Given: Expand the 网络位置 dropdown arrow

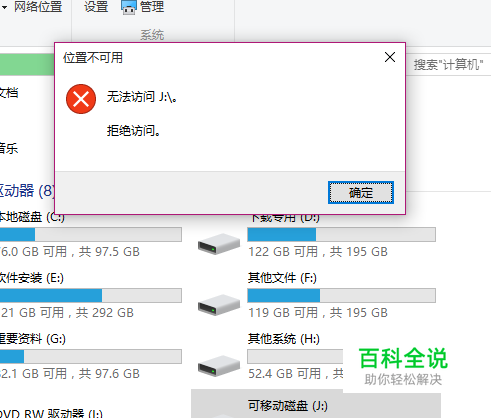Looking at the screenshot, I should pyautogui.click(x=4, y=7).
